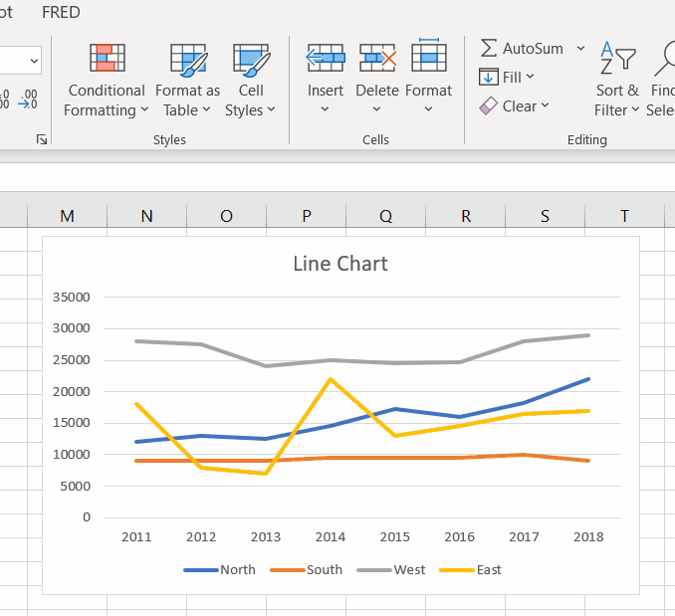
Task: Open the Insert dropdown chevron
Action: 325,109
